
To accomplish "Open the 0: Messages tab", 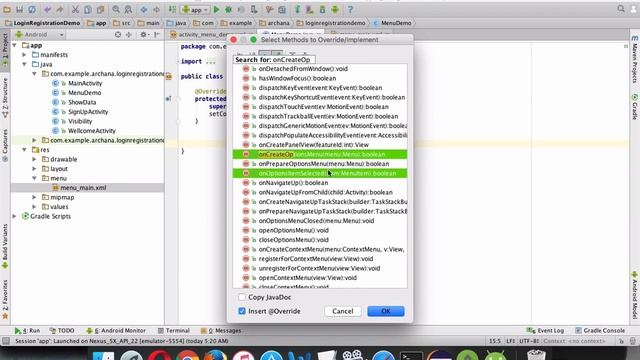I will 220,331.
